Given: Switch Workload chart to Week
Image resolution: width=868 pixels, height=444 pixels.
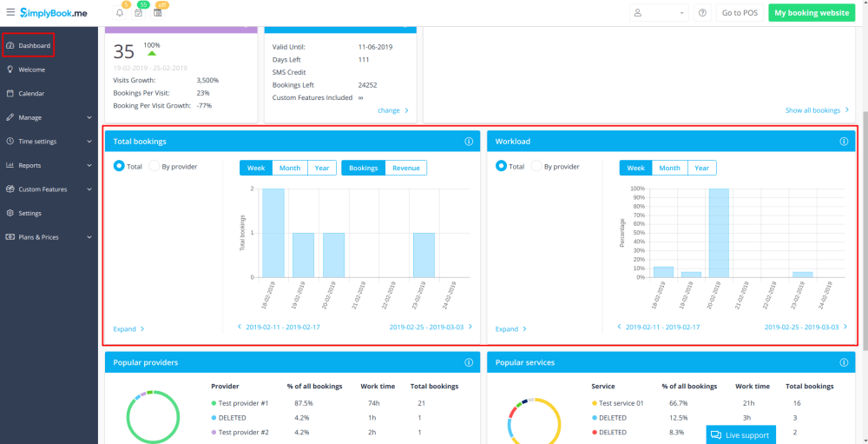Looking at the screenshot, I should 635,168.
